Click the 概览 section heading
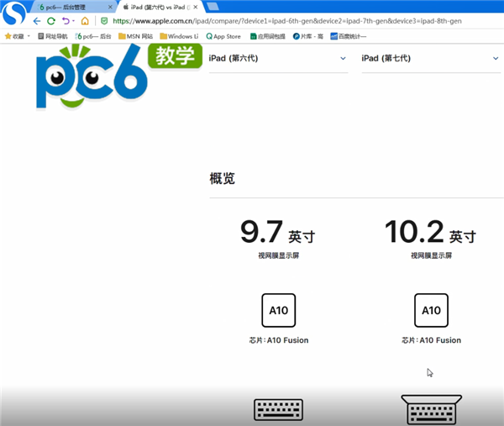The image size is (504, 426). coord(222,178)
